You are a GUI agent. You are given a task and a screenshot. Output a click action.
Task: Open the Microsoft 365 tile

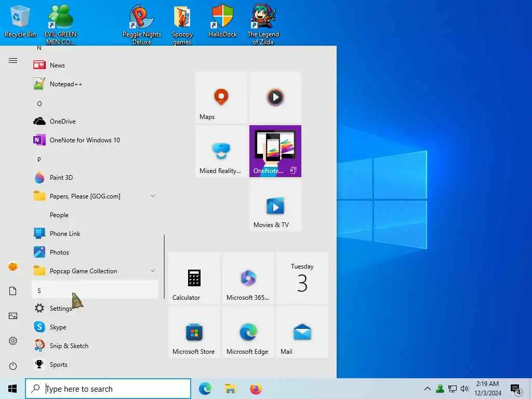click(248, 278)
